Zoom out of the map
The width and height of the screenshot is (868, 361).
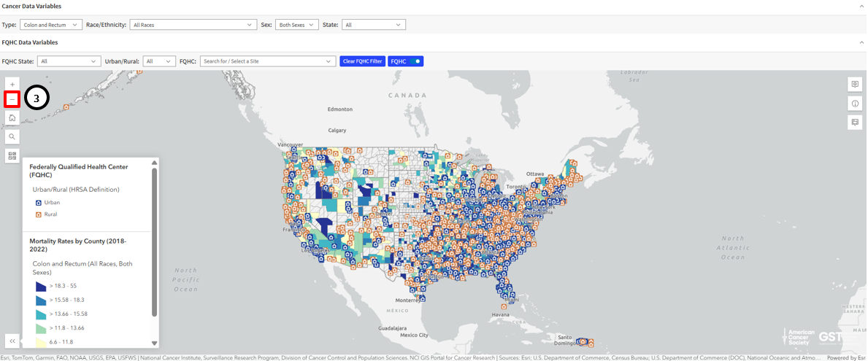tap(12, 99)
